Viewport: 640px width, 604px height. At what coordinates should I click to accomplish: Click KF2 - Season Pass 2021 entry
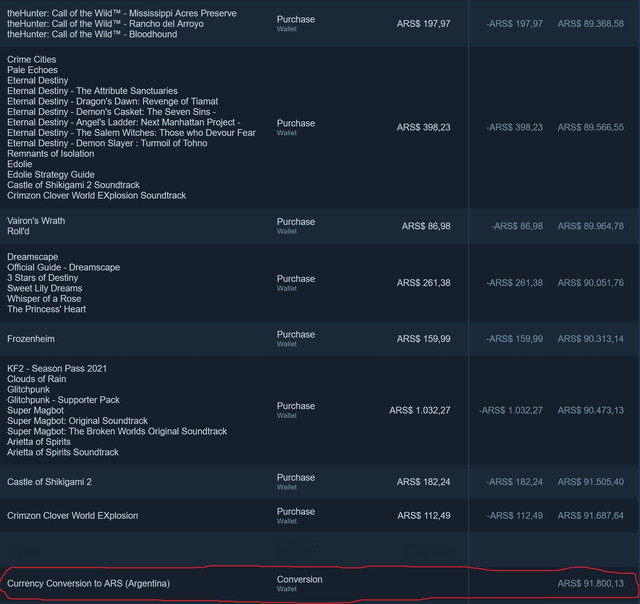coord(57,369)
